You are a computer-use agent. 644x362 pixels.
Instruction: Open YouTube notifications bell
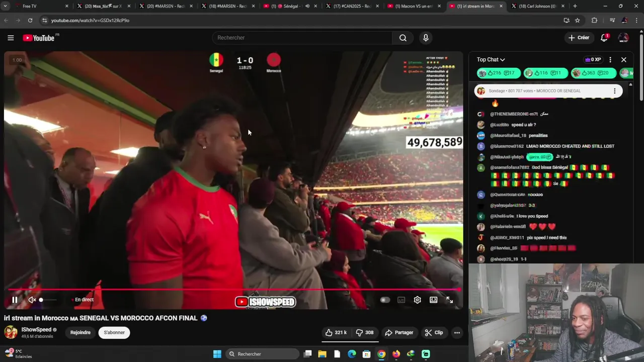(x=604, y=38)
